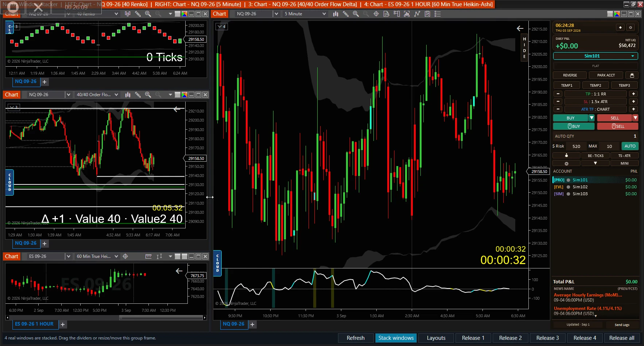The height and width of the screenshot is (346, 644).
Task: Zoom out on the 5 Minute chart
Action: coord(366,14)
